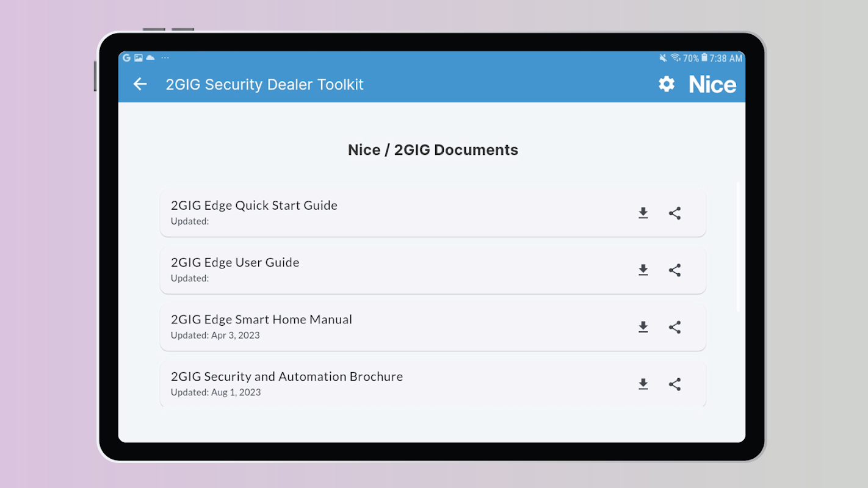
Task: Open the 2GIG Security and Automation Brochure title
Action: tap(287, 376)
